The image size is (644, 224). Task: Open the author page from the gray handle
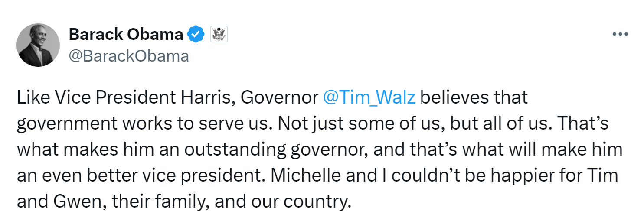[129, 56]
